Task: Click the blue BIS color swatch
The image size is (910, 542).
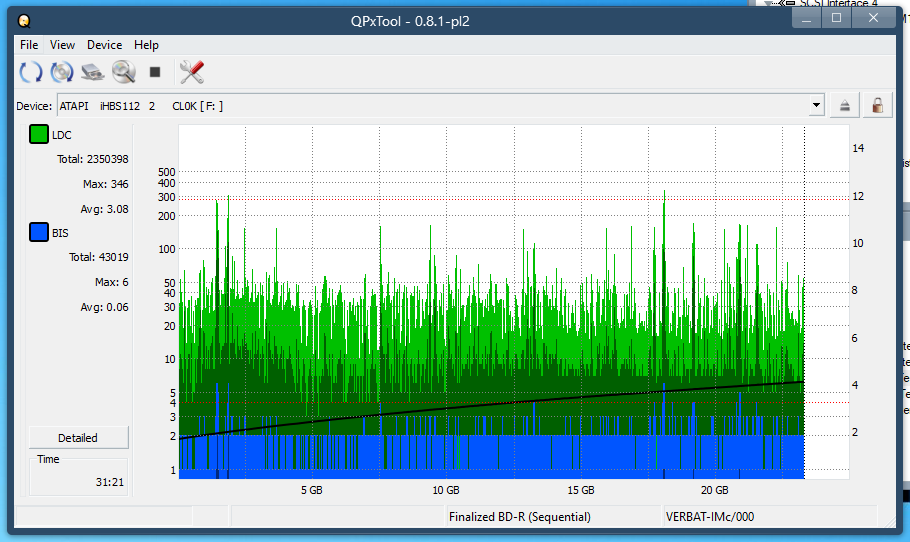Action: click(39, 233)
